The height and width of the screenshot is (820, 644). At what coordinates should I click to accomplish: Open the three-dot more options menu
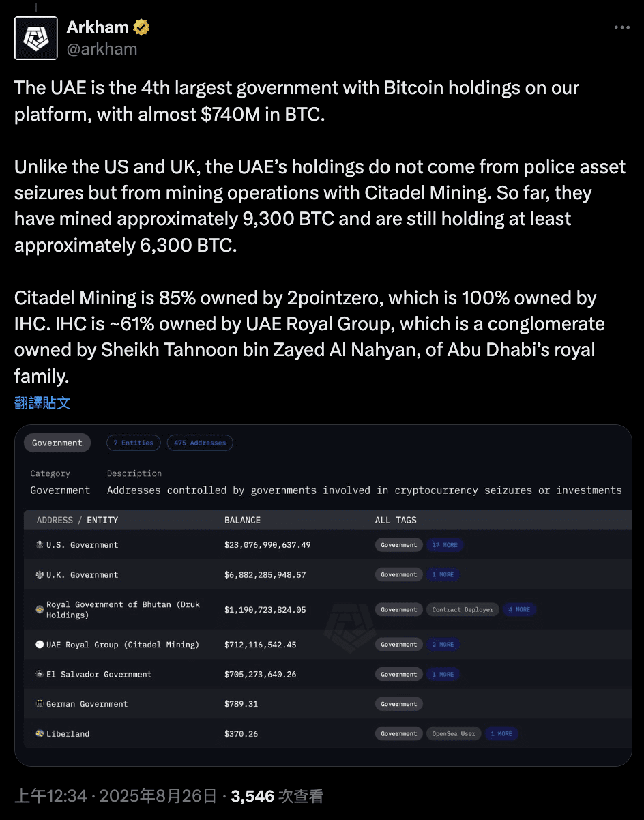tap(621, 27)
